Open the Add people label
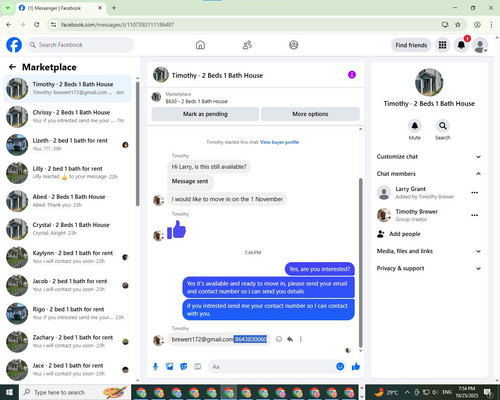This screenshot has height=400, width=500. [x=405, y=234]
